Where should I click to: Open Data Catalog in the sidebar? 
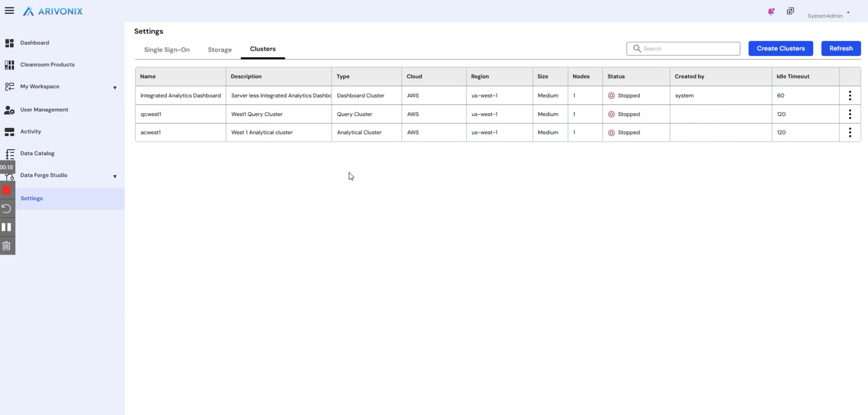click(37, 154)
